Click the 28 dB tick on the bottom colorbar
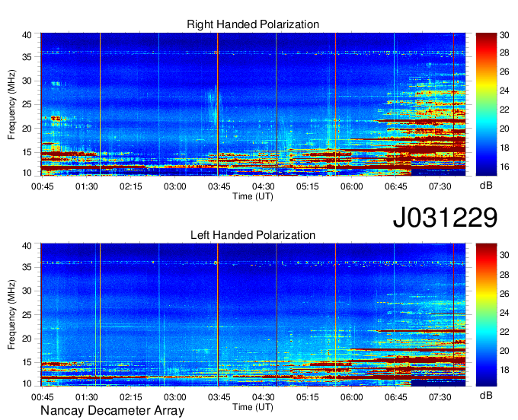Screen dimensions: 518x420 pos(504,275)
